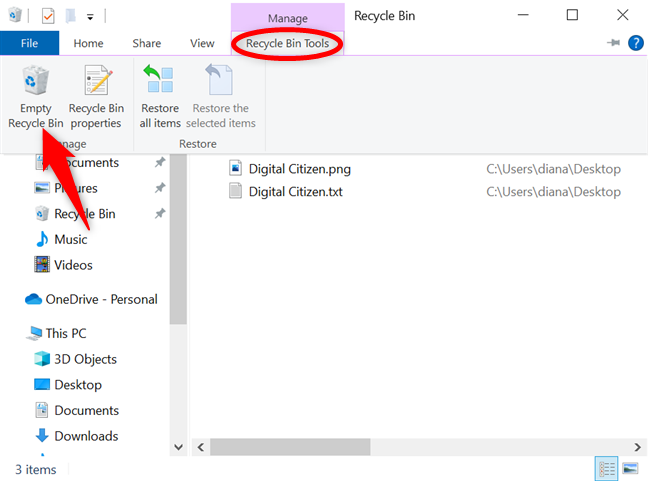Screen dimensions: 648x481
Task: Click the png file's original location path
Action: click(x=553, y=169)
